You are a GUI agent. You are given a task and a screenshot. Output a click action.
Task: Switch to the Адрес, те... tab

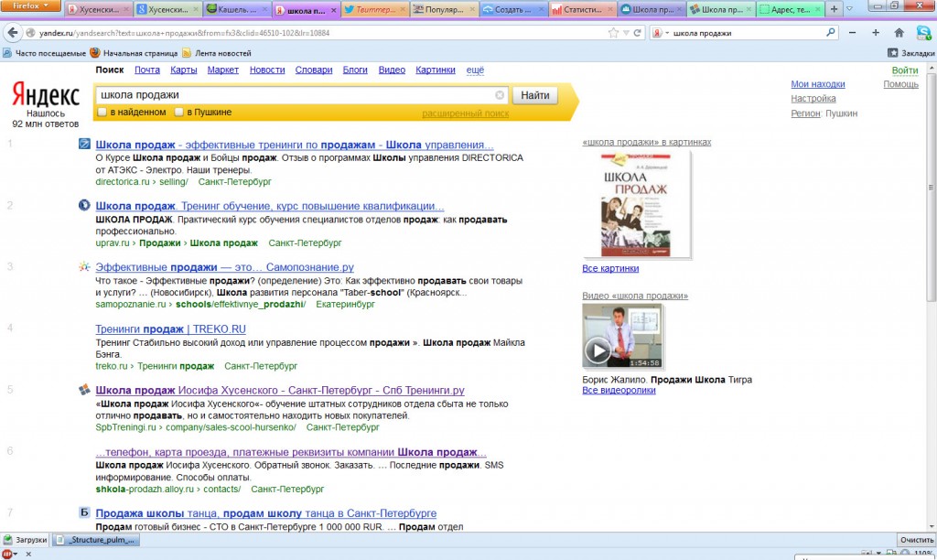[790, 9]
